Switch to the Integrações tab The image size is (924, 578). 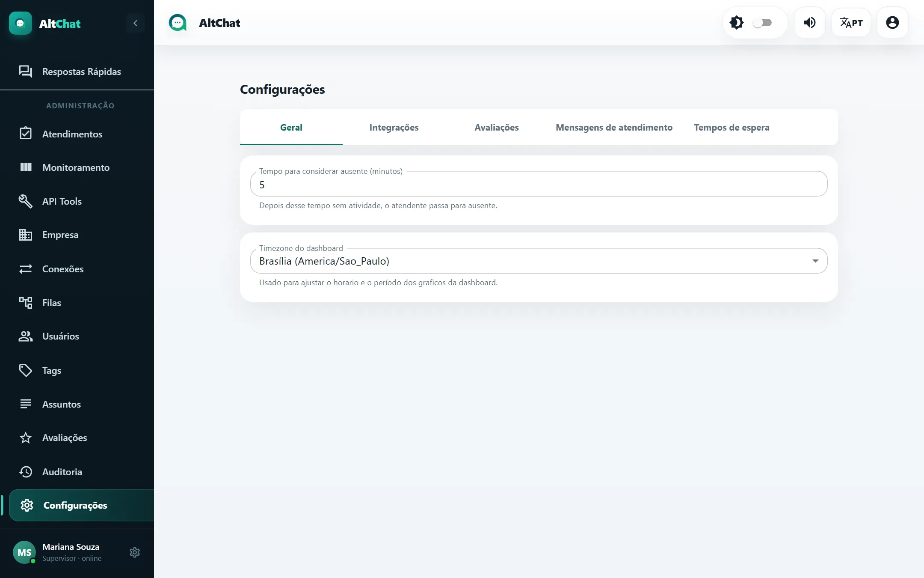tap(394, 127)
